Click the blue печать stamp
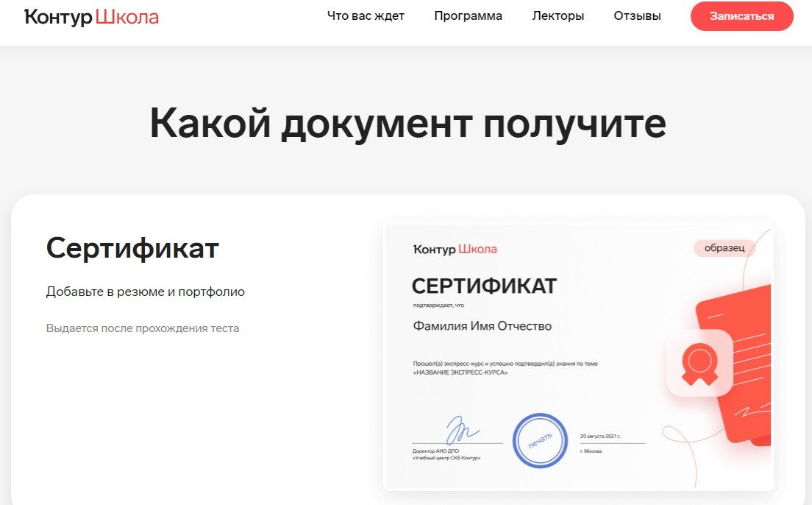 coord(540,441)
